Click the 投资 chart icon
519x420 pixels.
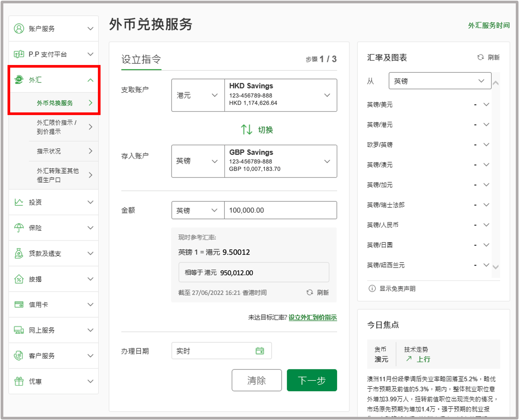point(19,202)
